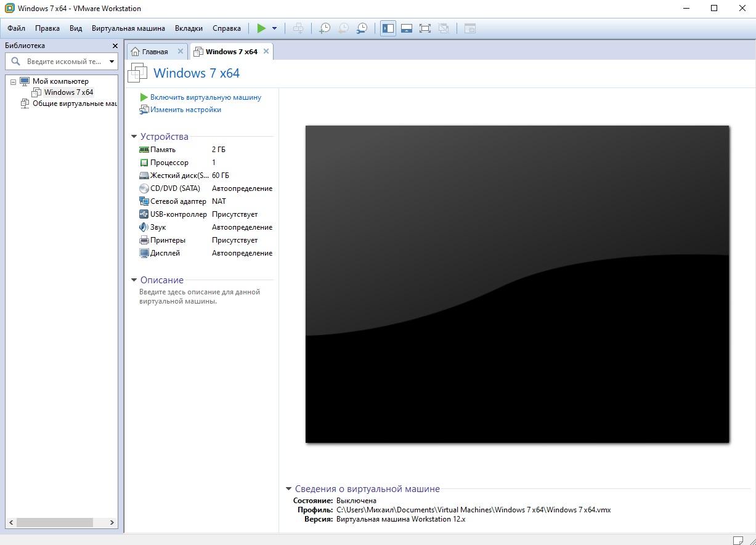Close the Windows 7 x64 tab

click(266, 51)
